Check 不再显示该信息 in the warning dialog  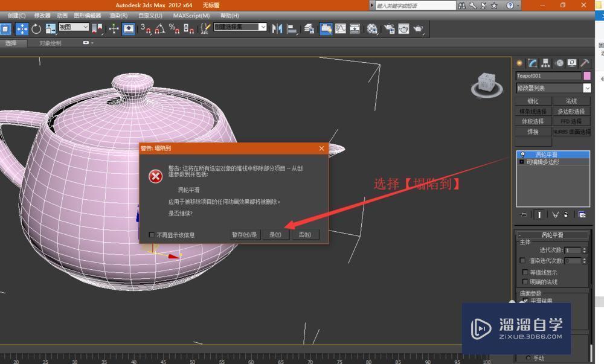(152, 235)
